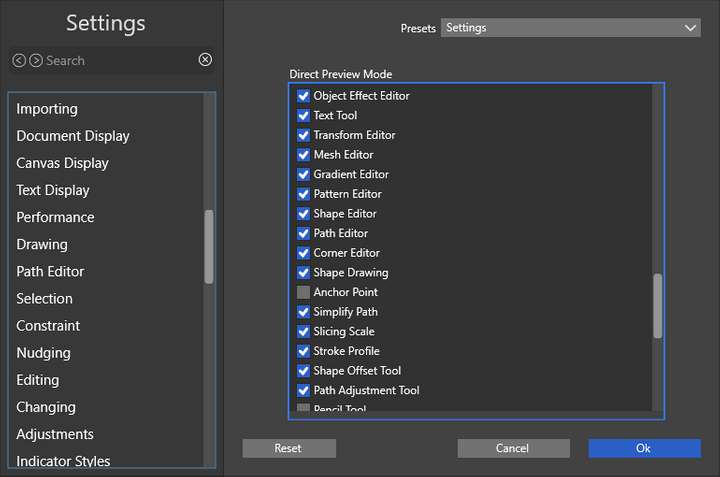Open the Nudging settings

(44, 353)
